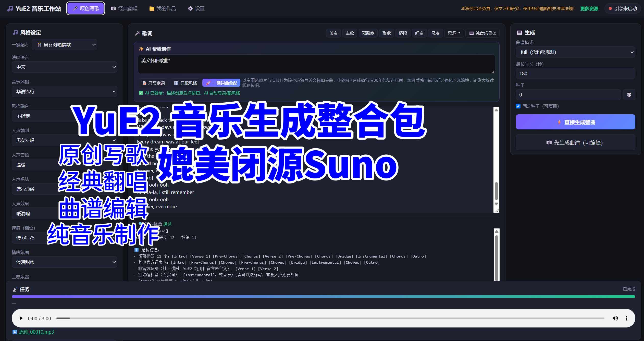Open the 曲谱模式 dropdown
Image resolution: width=644 pixels, height=341 pixels.
(x=575, y=52)
